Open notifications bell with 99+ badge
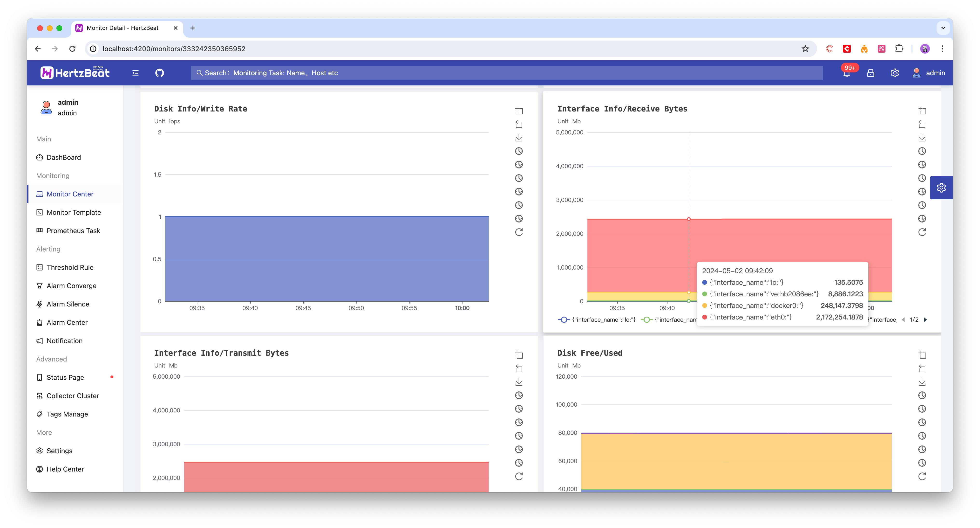The image size is (980, 528). (846, 73)
